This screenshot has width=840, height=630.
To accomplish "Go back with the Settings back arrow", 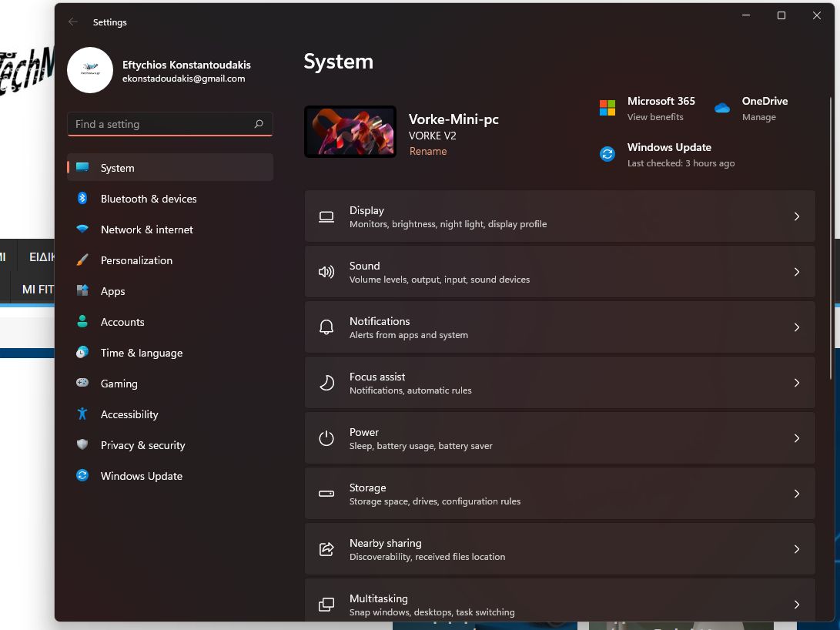I will click(73, 22).
